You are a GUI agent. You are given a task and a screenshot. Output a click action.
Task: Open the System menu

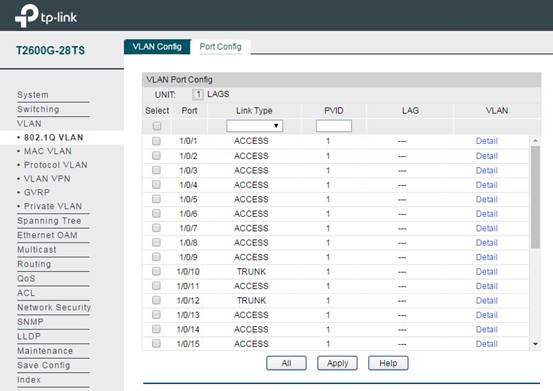point(33,95)
